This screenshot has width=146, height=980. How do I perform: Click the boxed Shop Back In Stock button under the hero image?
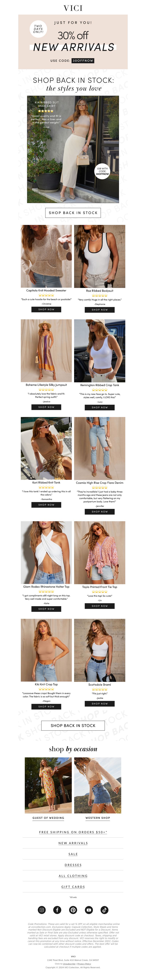[73, 213]
